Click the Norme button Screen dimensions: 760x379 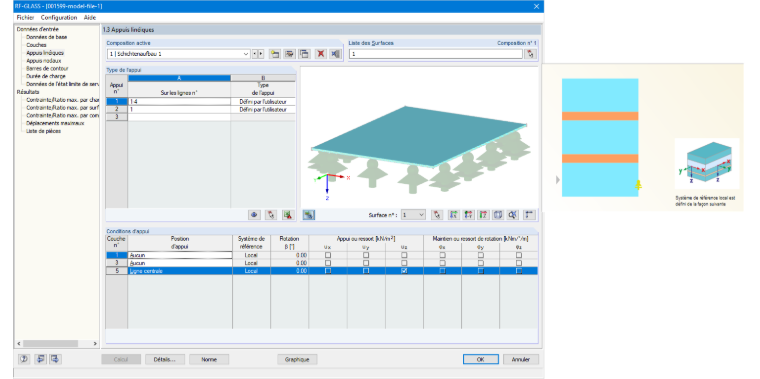[x=209, y=360]
